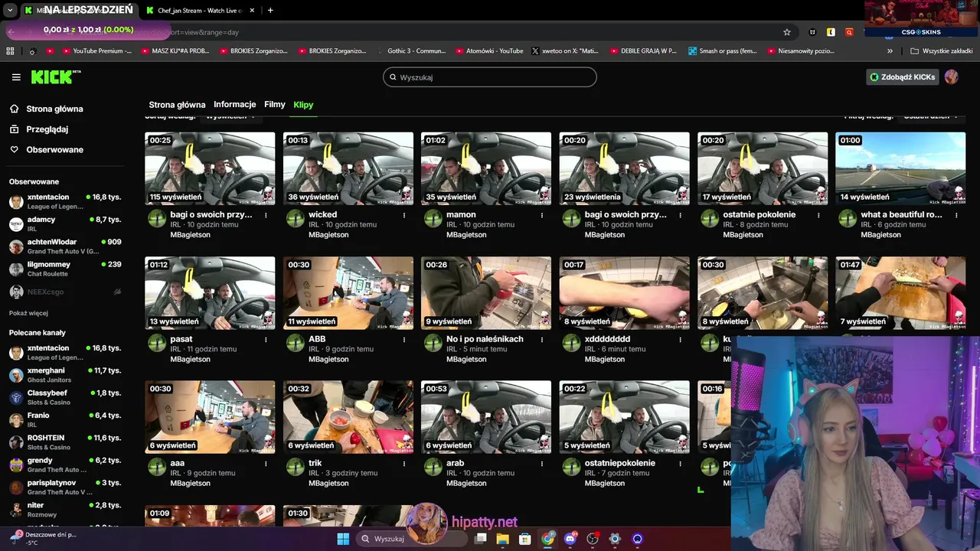Open options menu for 'ABB' clip
Screen dimensions: 980x551
click(x=404, y=339)
